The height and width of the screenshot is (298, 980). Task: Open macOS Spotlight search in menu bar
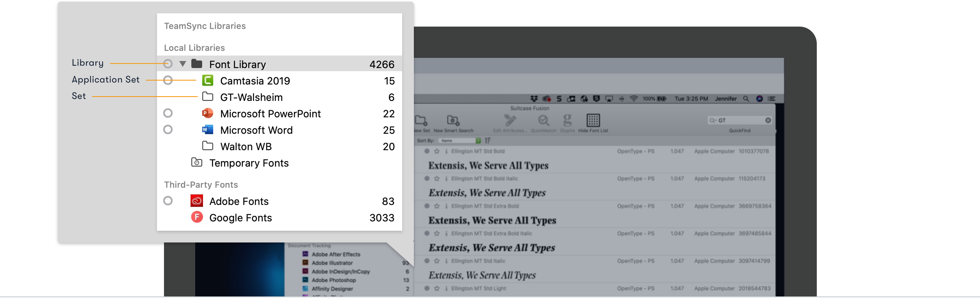(x=746, y=99)
